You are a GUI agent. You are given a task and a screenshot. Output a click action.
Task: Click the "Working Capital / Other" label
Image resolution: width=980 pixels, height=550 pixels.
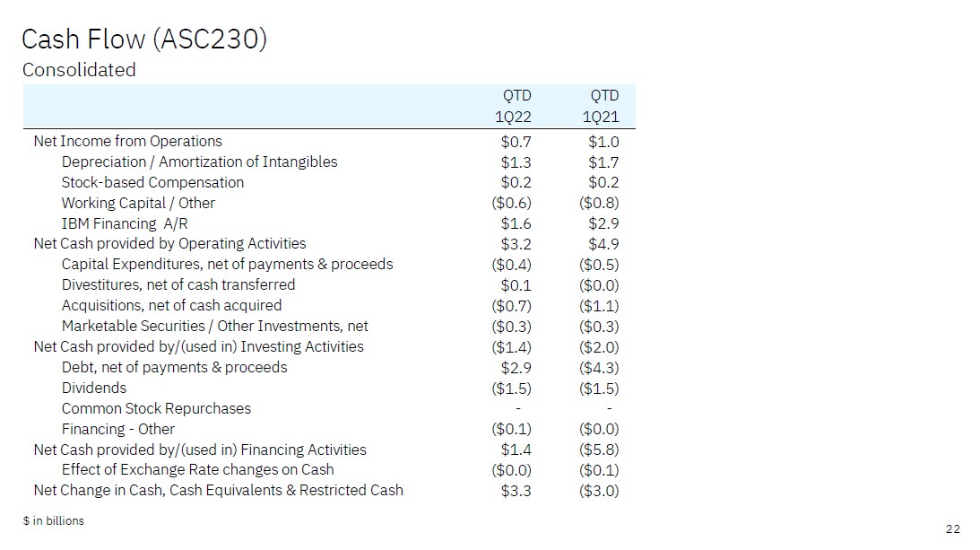[138, 203]
